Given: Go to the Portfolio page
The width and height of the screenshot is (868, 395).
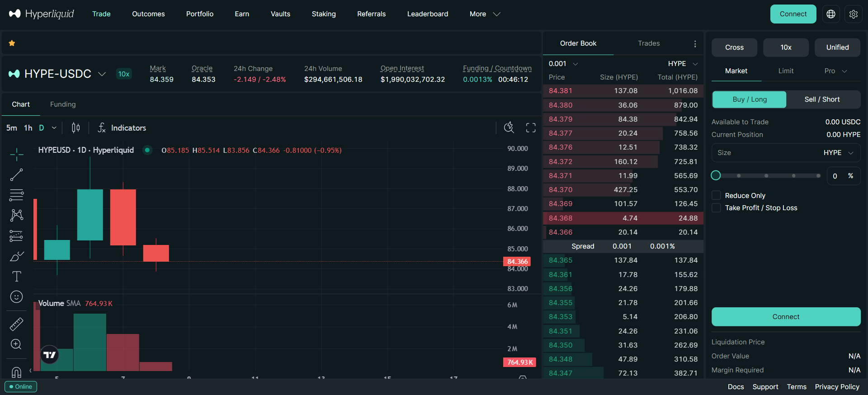Looking at the screenshot, I should point(200,14).
